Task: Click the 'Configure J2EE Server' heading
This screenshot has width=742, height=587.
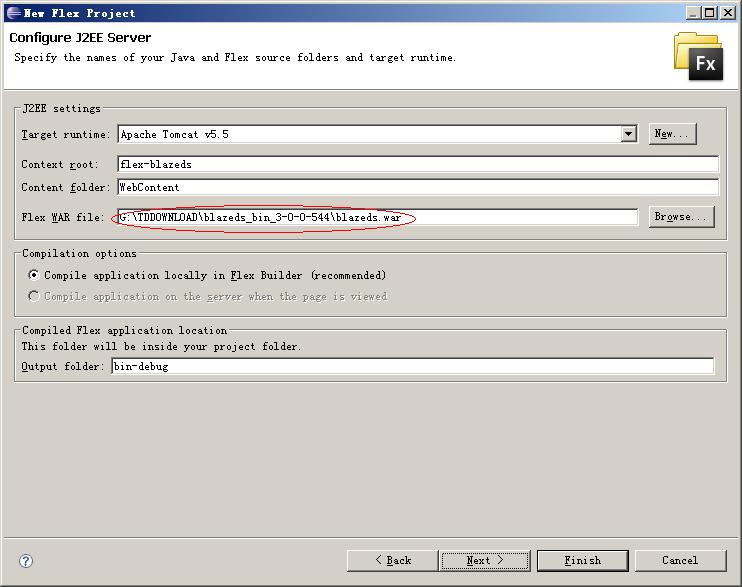Action: pos(80,37)
